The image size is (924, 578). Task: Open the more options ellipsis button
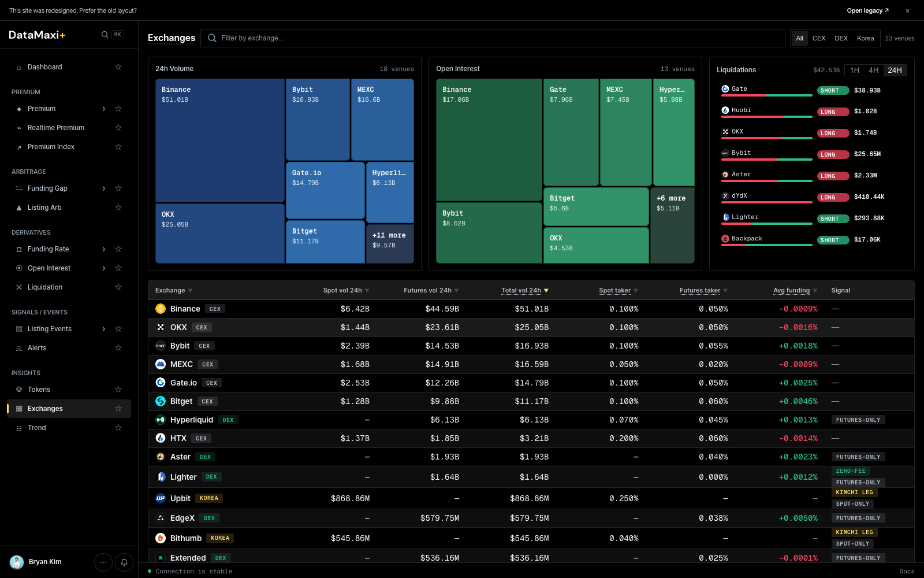[103, 562]
